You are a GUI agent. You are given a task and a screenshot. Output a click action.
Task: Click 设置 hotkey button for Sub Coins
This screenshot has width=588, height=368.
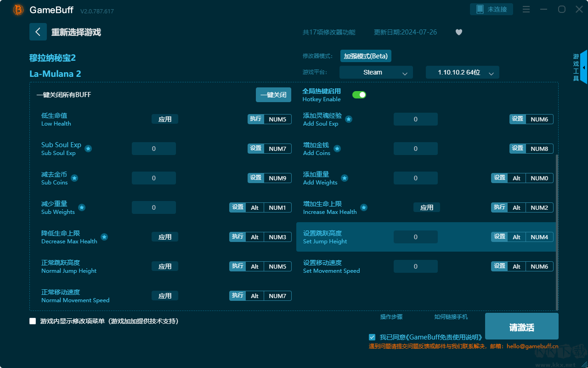coord(256,178)
